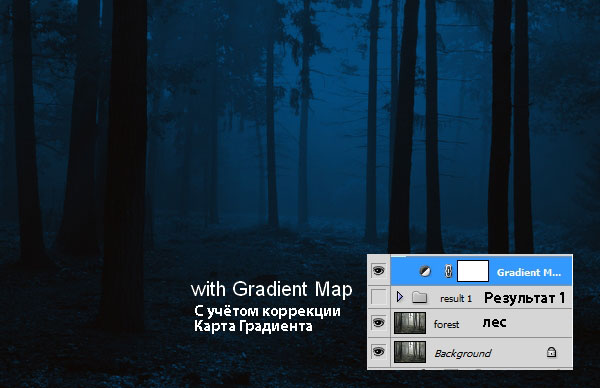Hide the forest layer

(x=378, y=323)
